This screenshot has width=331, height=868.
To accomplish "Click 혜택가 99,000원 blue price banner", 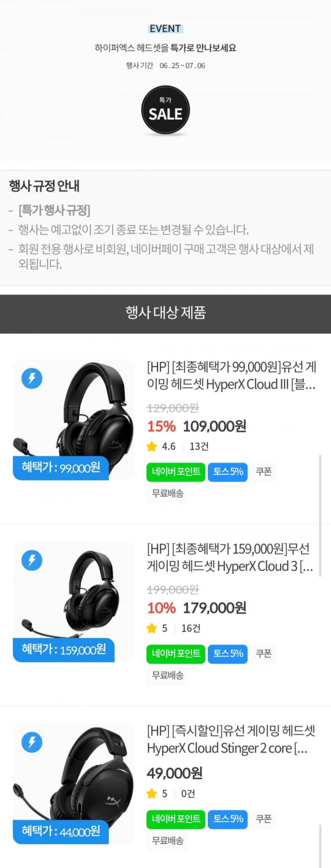I will [x=61, y=468].
